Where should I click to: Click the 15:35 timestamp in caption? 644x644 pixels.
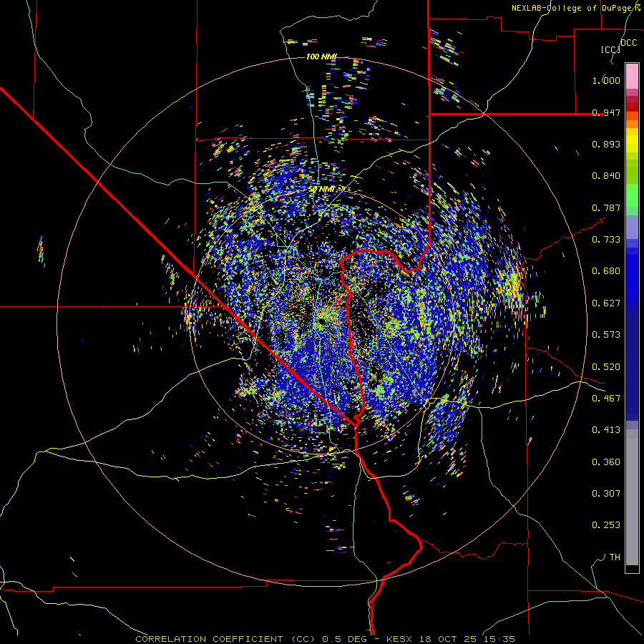click(x=498, y=639)
